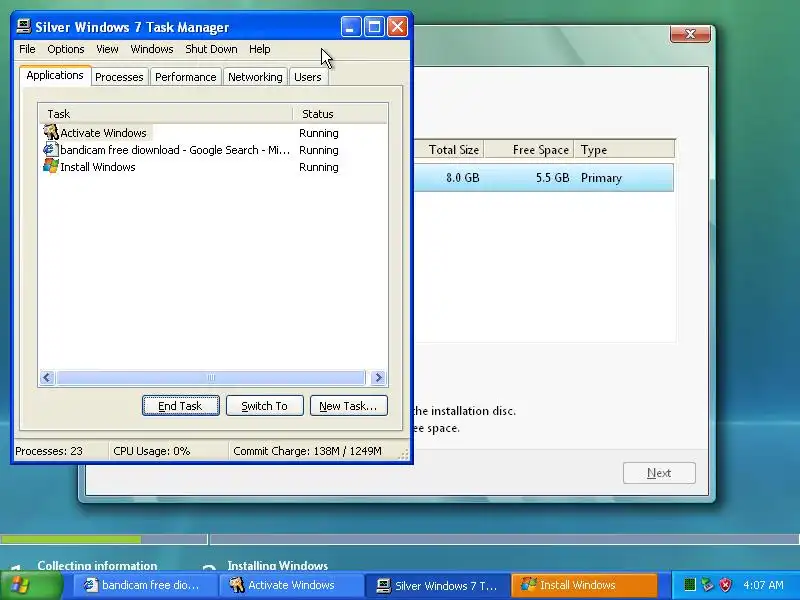Click the New Task... button
800x600 pixels.
pyautogui.click(x=348, y=406)
